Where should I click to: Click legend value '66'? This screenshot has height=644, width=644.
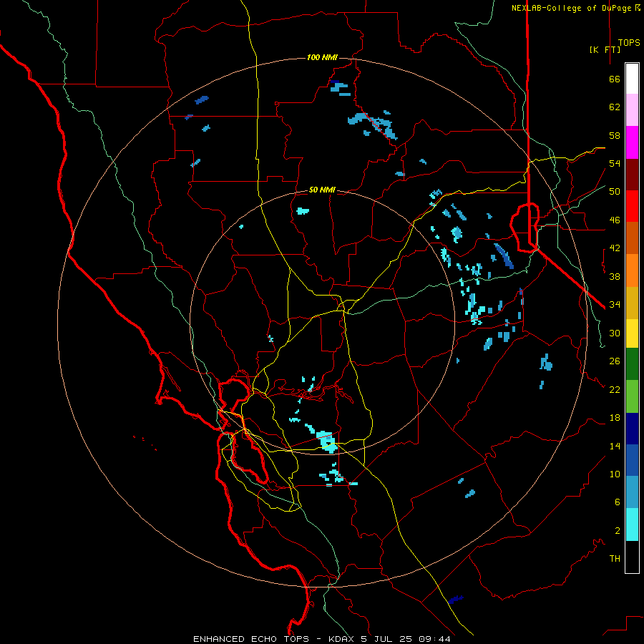coord(615,79)
